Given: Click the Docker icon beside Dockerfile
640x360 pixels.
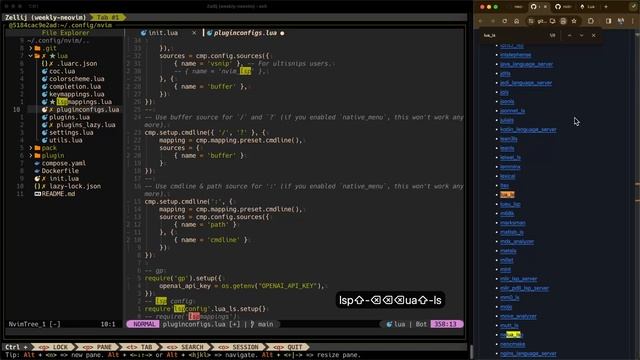Looking at the screenshot, I should pos(37,171).
